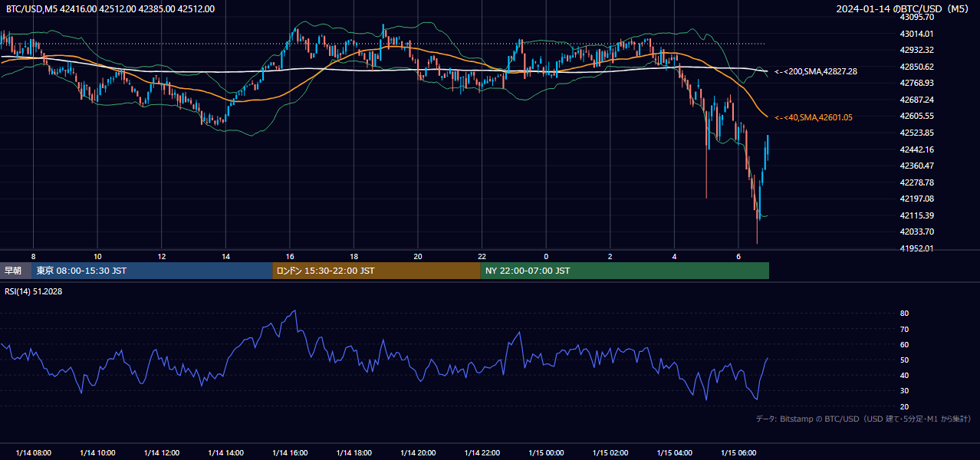Click price axis value 42278.78
980x460 pixels.
click(916, 182)
